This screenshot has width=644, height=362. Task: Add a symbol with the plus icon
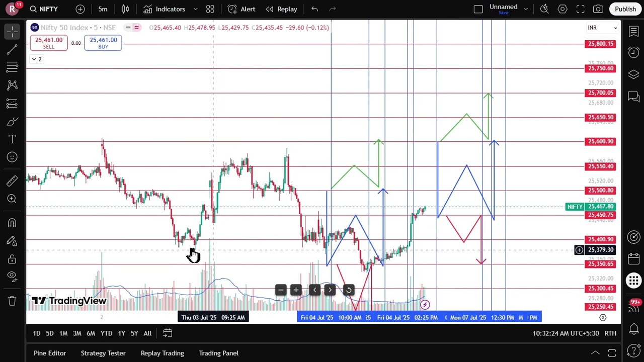click(80, 9)
